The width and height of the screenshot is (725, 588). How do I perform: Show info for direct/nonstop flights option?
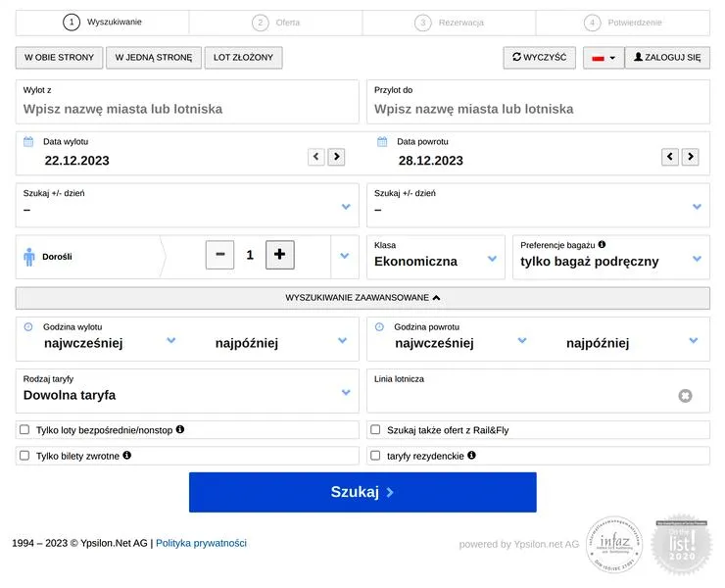[x=180, y=429]
